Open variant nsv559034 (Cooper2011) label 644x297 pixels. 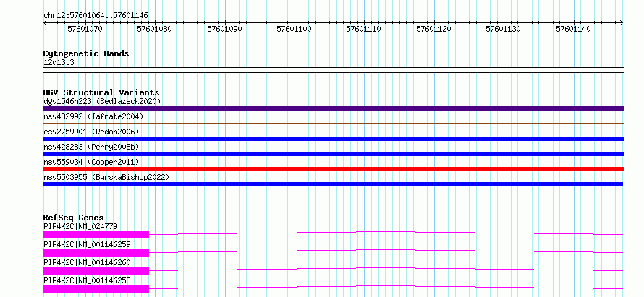91,162
